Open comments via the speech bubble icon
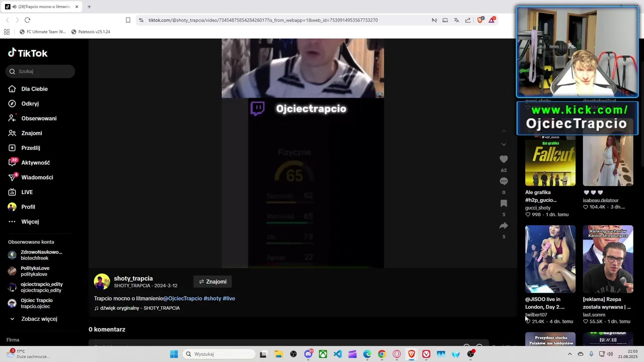 coord(504,181)
